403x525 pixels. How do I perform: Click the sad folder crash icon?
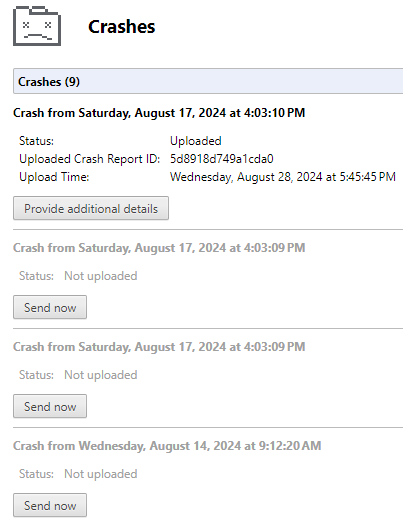[x=37, y=26]
